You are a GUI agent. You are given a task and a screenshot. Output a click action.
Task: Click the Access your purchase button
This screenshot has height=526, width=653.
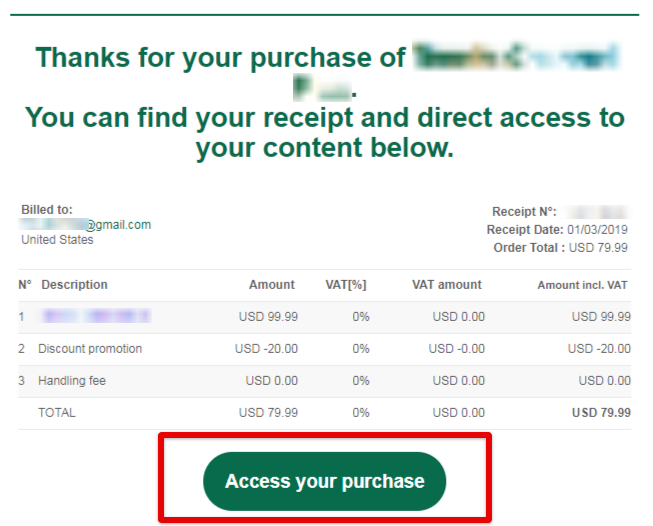coord(324,481)
